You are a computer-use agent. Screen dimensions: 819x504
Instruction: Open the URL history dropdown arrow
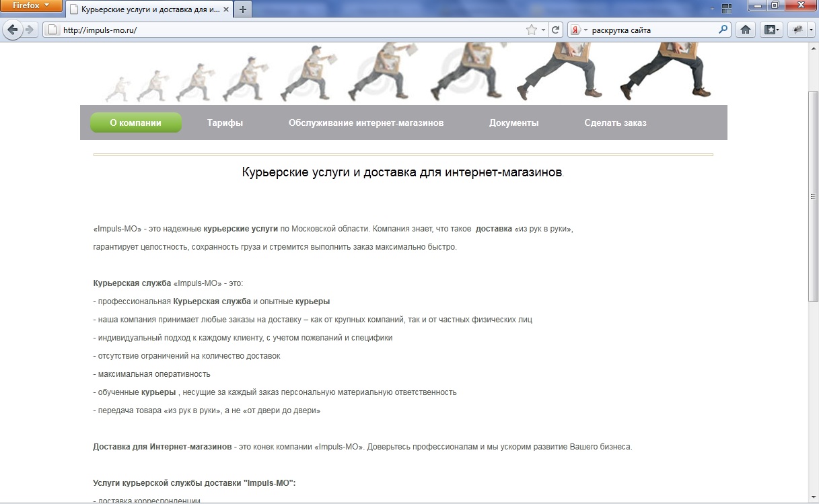click(543, 30)
